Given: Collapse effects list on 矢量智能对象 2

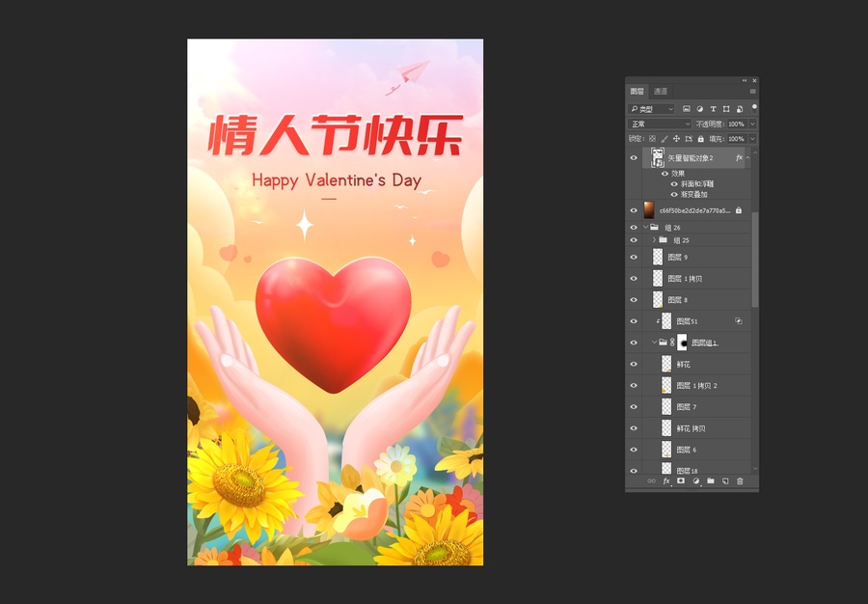Looking at the screenshot, I should [747, 158].
